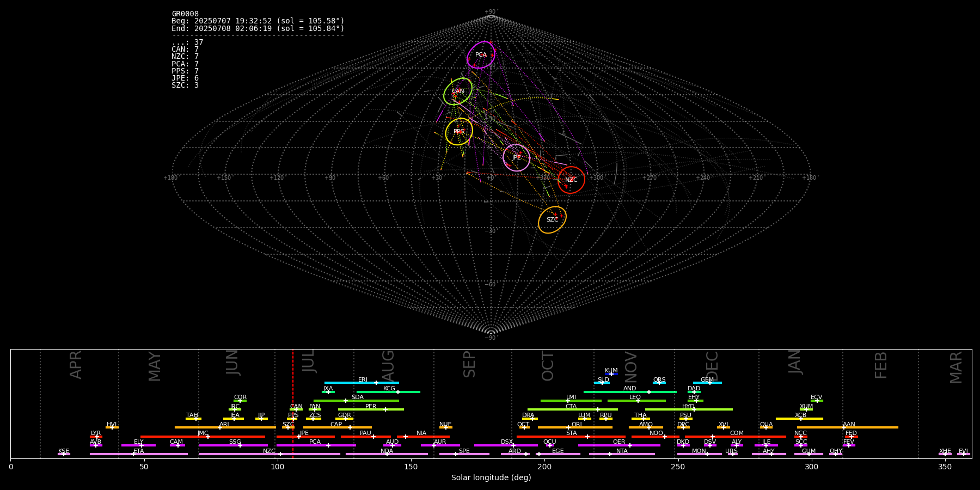Click the XCB label in the timeline
The height and width of the screenshot is (490, 980).
800,415
